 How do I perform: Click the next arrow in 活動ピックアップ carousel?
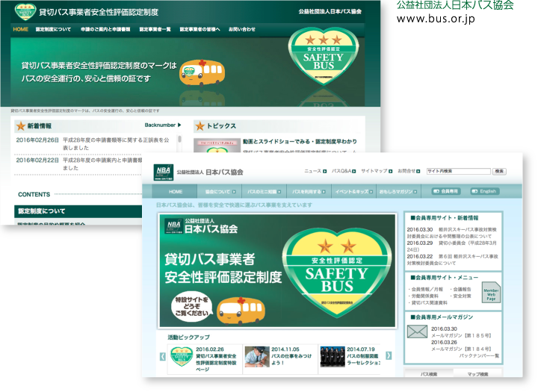pyautogui.click(x=388, y=355)
